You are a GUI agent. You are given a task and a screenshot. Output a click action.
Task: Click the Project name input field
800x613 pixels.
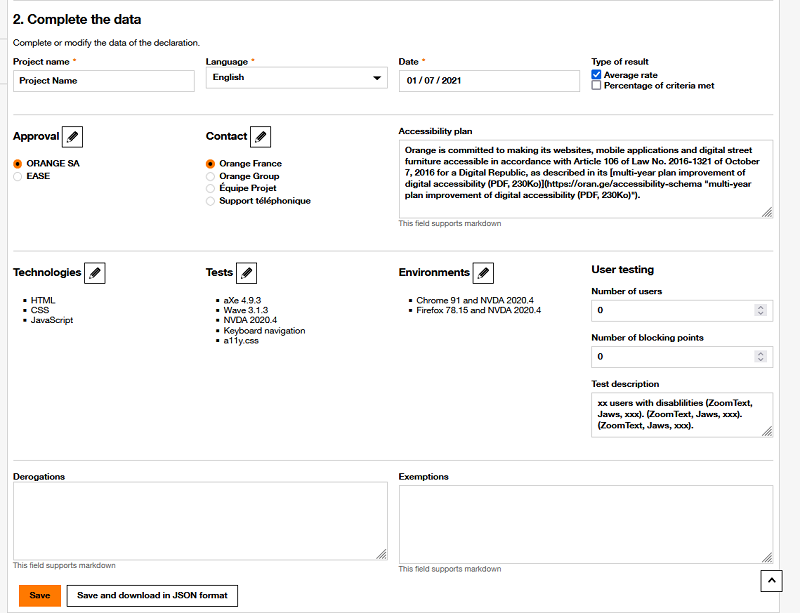[104, 81]
